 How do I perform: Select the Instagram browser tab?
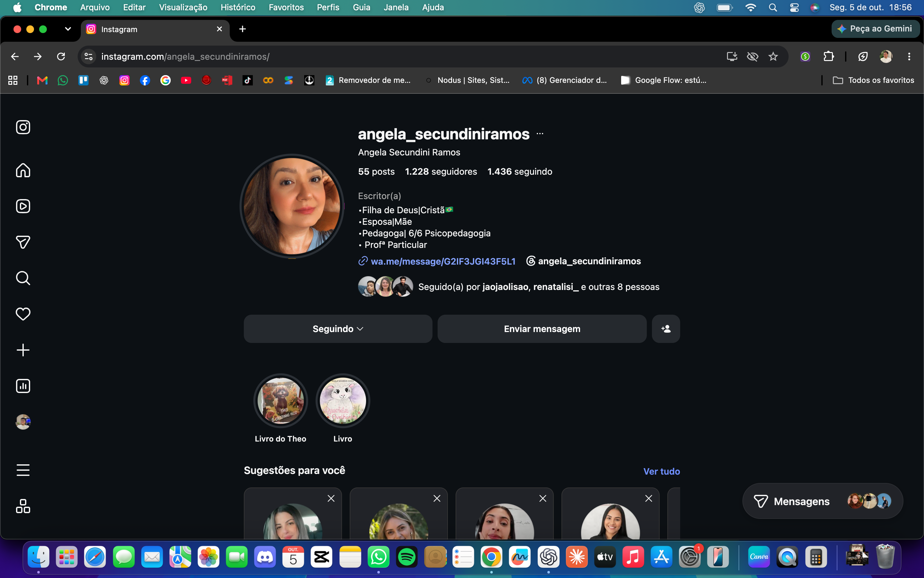point(155,30)
